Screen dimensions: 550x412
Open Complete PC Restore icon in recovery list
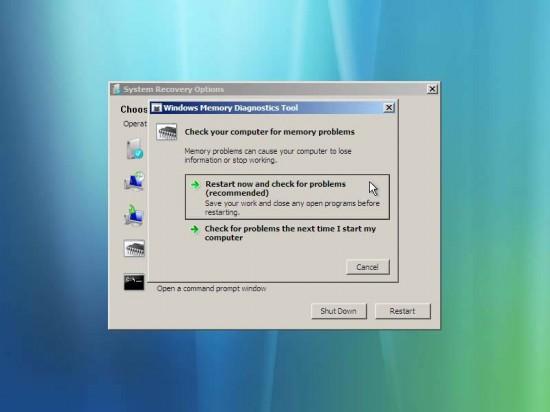pos(134,215)
